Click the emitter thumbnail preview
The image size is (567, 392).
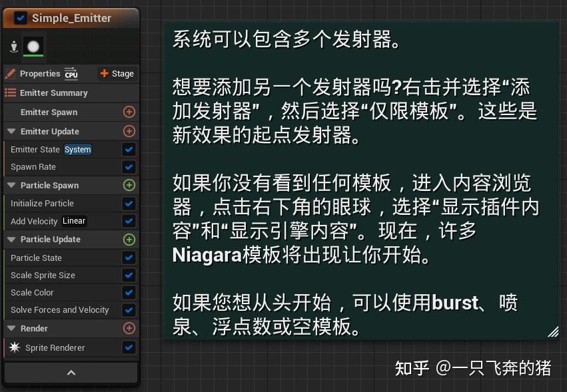click(31, 46)
